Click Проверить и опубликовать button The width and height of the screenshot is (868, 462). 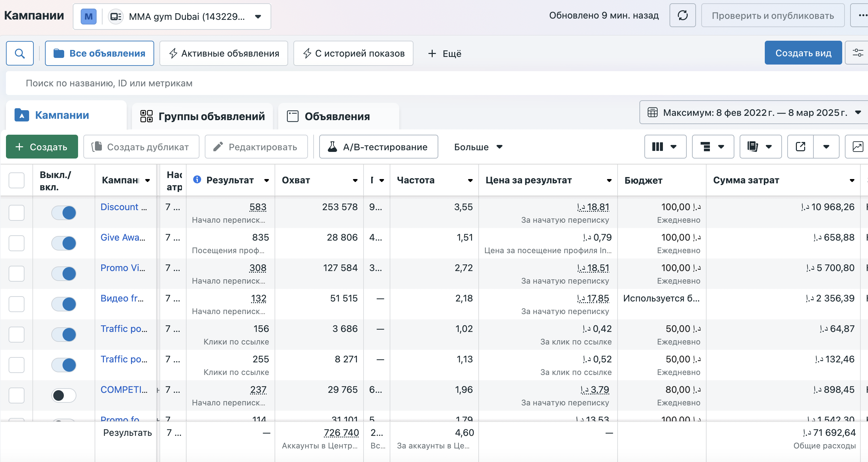773,16
